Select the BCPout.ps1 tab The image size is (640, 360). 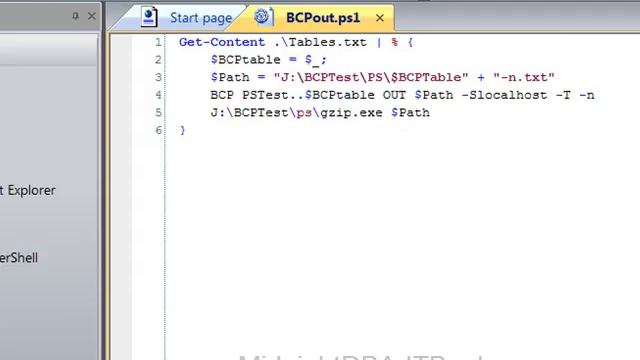pyautogui.click(x=322, y=18)
